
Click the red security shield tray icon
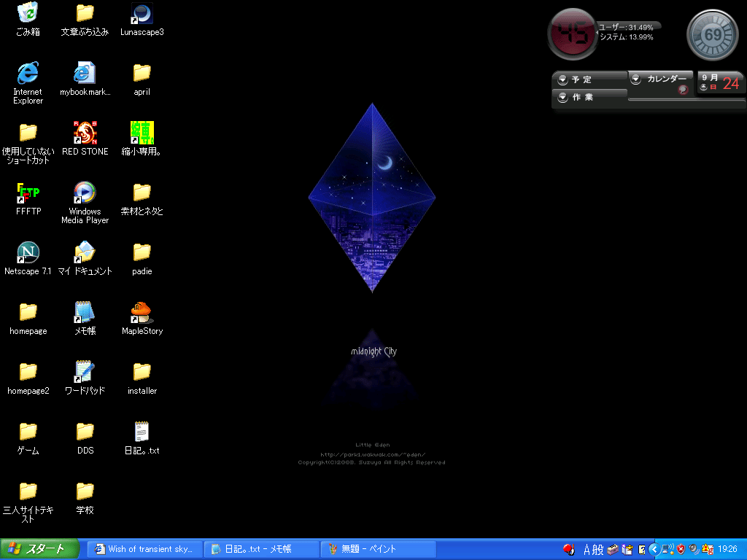[681, 549]
